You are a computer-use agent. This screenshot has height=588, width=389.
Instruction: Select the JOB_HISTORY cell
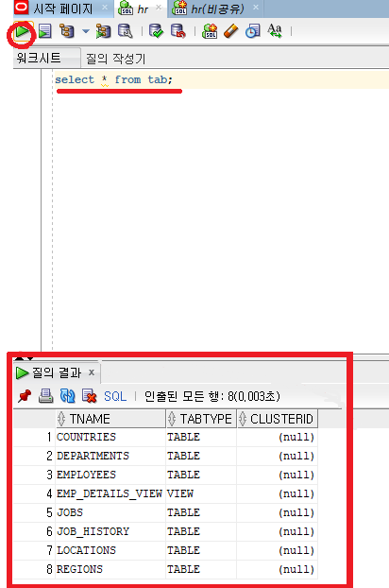[110, 531]
